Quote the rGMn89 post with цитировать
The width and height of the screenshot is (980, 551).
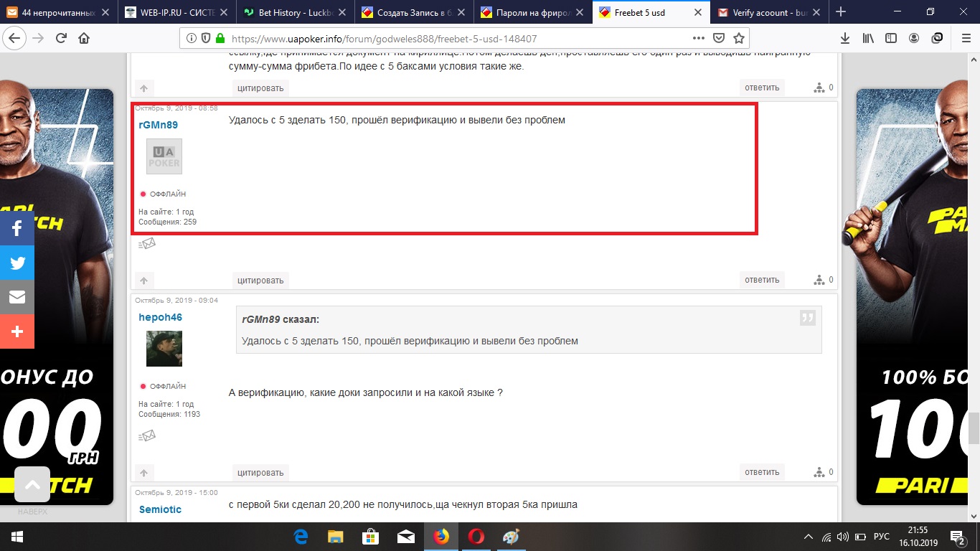point(260,281)
